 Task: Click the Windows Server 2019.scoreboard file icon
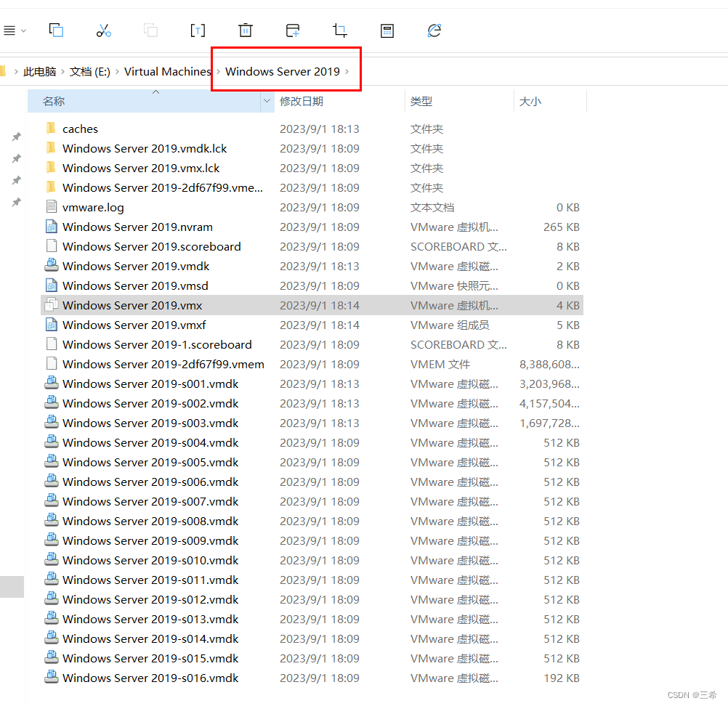(x=52, y=246)
